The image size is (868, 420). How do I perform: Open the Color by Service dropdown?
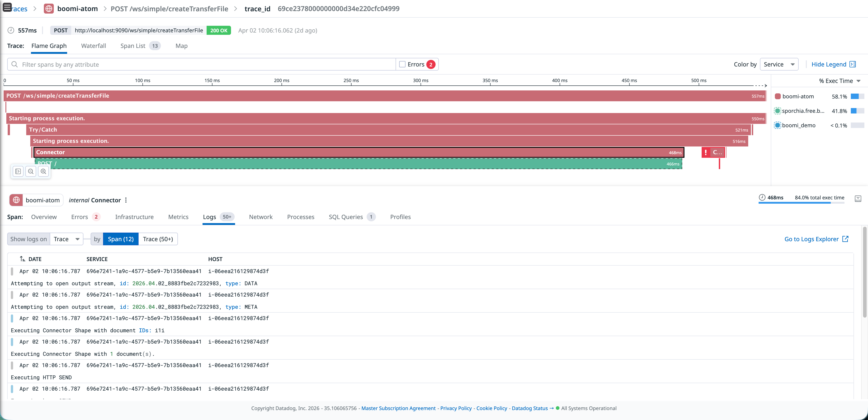[x=779, y=64]
